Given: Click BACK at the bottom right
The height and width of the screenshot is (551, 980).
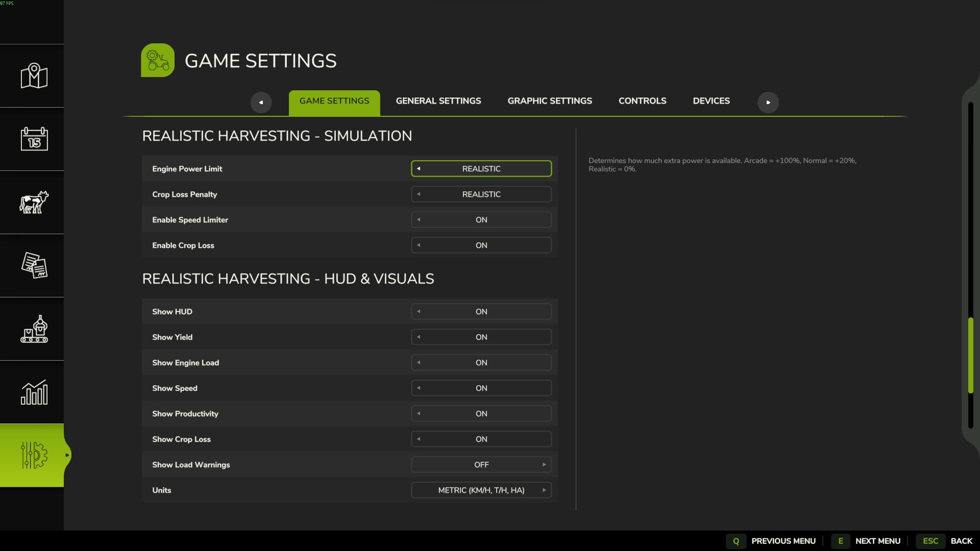Looking at the screenshot, I should click(x=963, y=541).
